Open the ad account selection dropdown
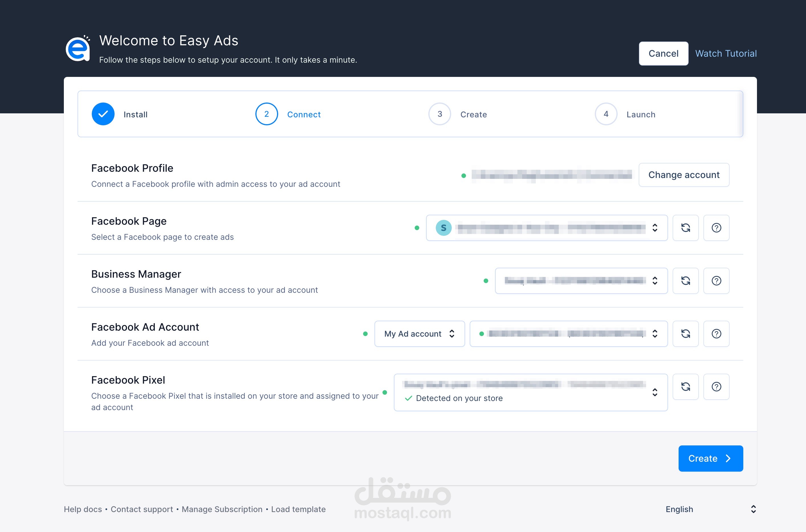 569,333
